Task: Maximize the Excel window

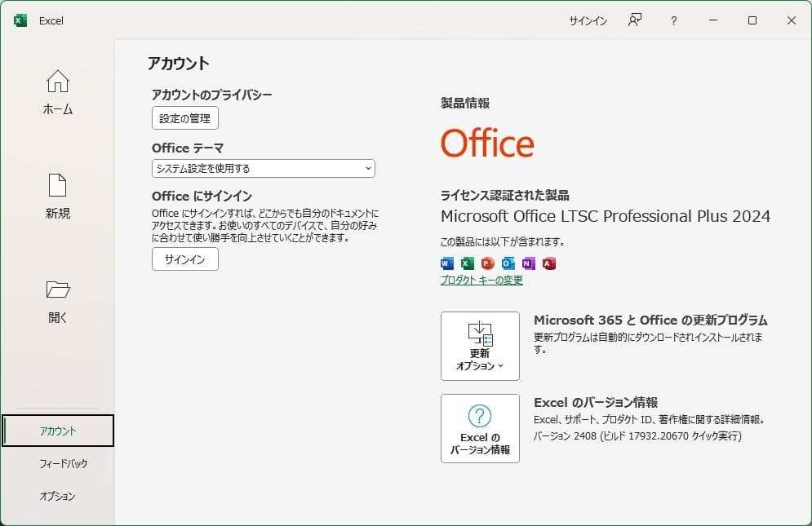Action: point(752,20)
